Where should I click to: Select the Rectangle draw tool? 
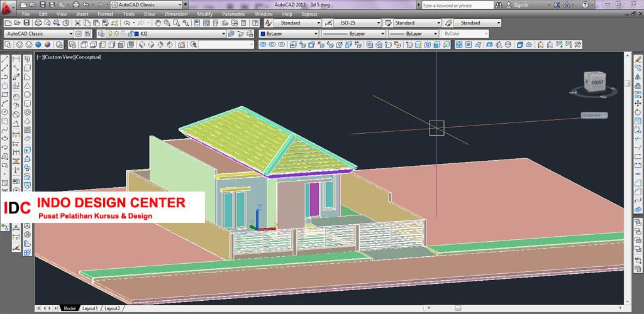5,94
